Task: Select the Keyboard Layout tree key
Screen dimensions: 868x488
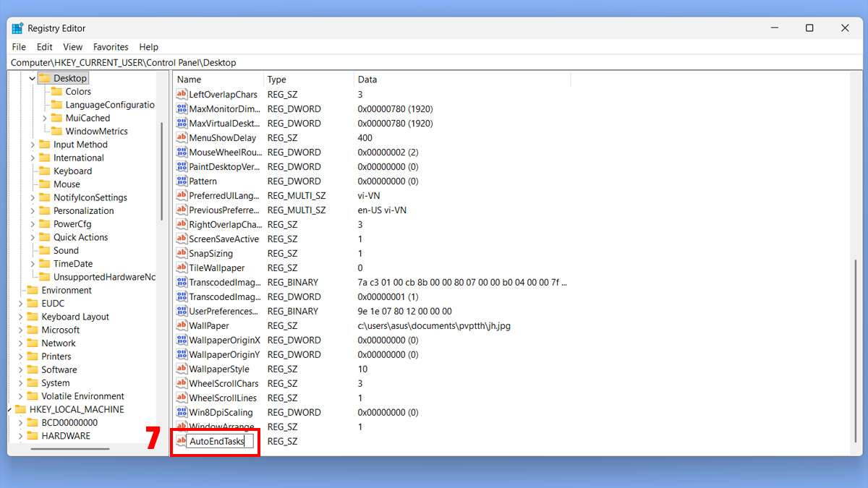Action: pyautogui.click(x=75, y=317)
